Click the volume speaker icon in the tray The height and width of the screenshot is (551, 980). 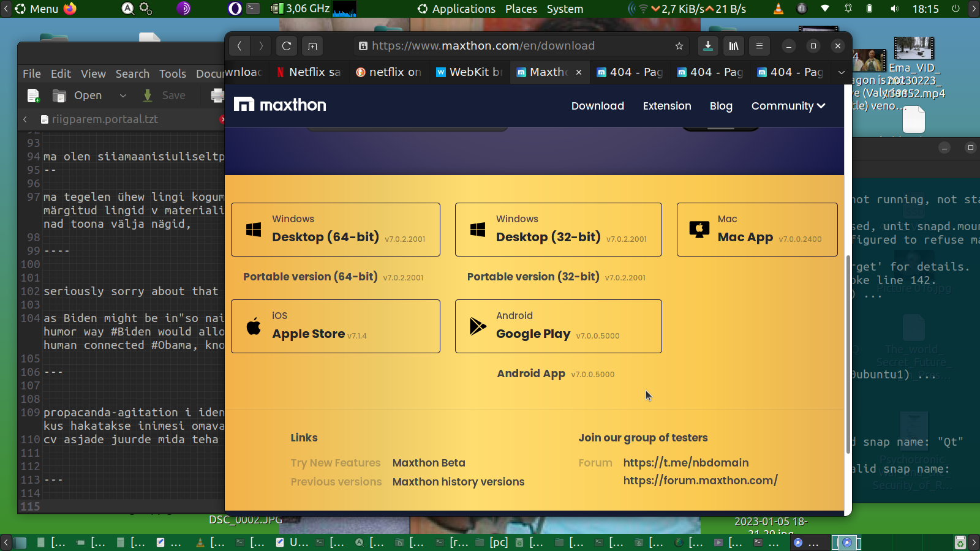(895, 9)
